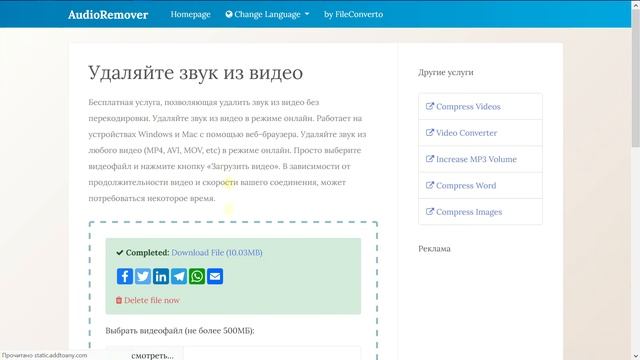Share by Email icon
Screen dimensions: 640x360
click(215, 276)
